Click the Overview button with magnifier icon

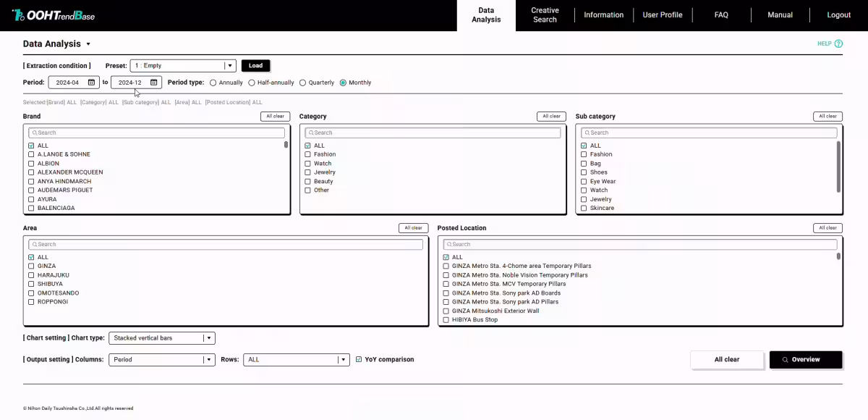(x=805, y=360)
